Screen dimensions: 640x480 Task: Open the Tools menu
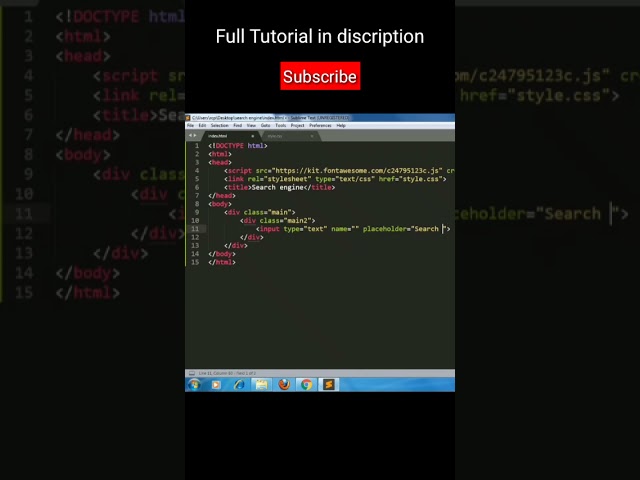click(280, 125)
